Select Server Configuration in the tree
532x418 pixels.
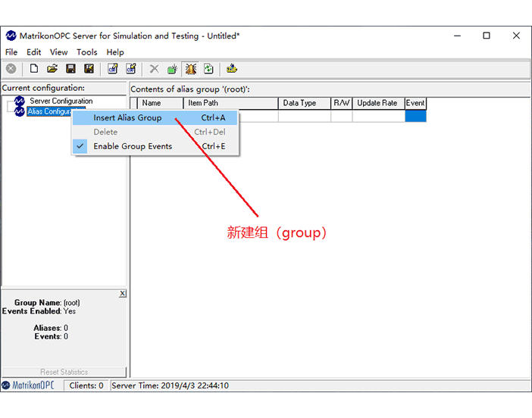point(61,101)
